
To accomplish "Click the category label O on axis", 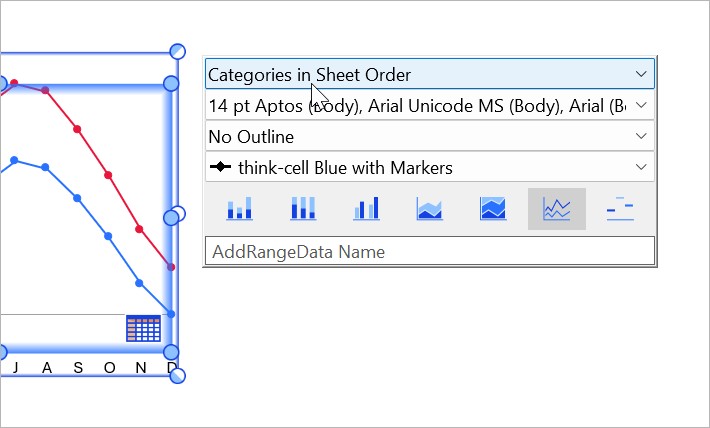I will point(108,369).
